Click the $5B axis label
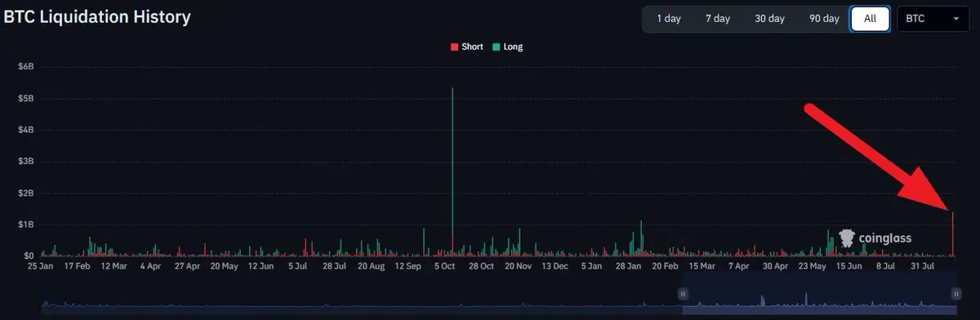This screenshot has height=320, width=980. pyautogui.click(x=25, y=98)
